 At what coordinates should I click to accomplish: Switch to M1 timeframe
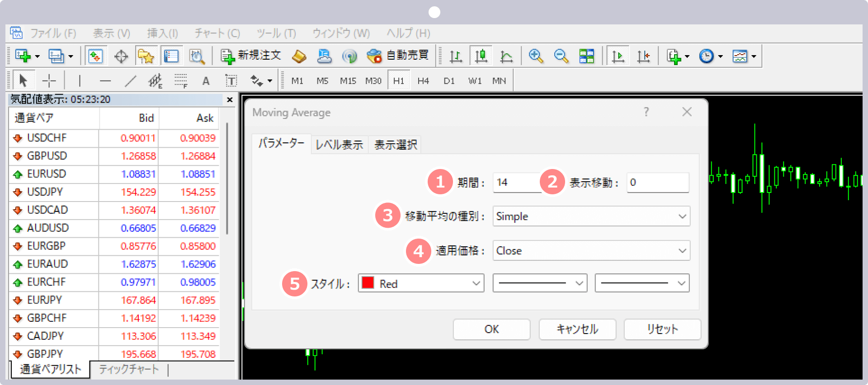point(297,81)
